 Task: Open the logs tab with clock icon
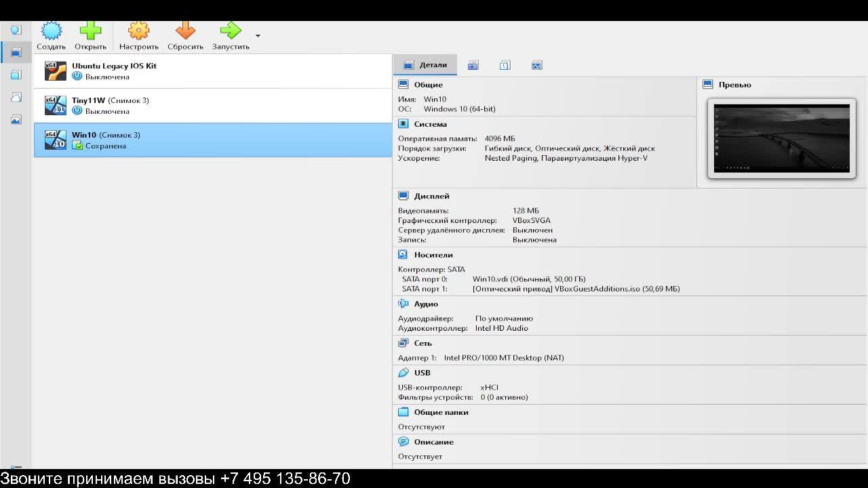click(505, 65)
